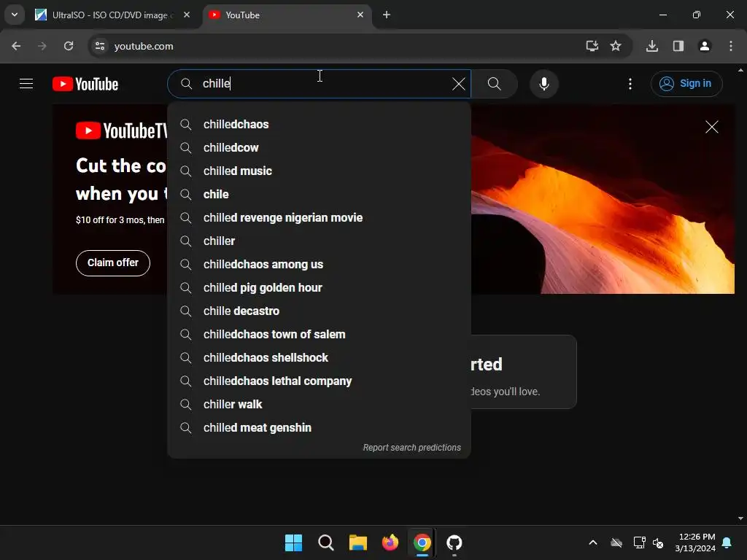
Task: Click the muted volume tray icon
Action: pyautogui.click(x=659, y=542)
